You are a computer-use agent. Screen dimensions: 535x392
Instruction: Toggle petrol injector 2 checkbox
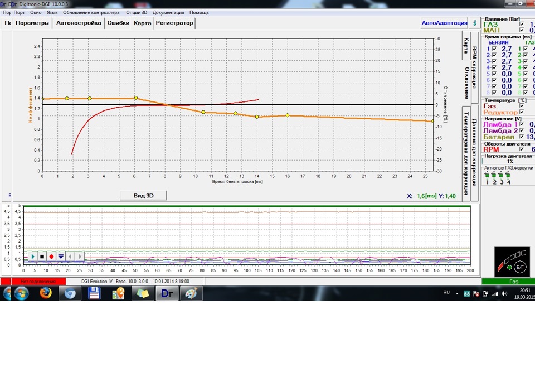[494, 55]
